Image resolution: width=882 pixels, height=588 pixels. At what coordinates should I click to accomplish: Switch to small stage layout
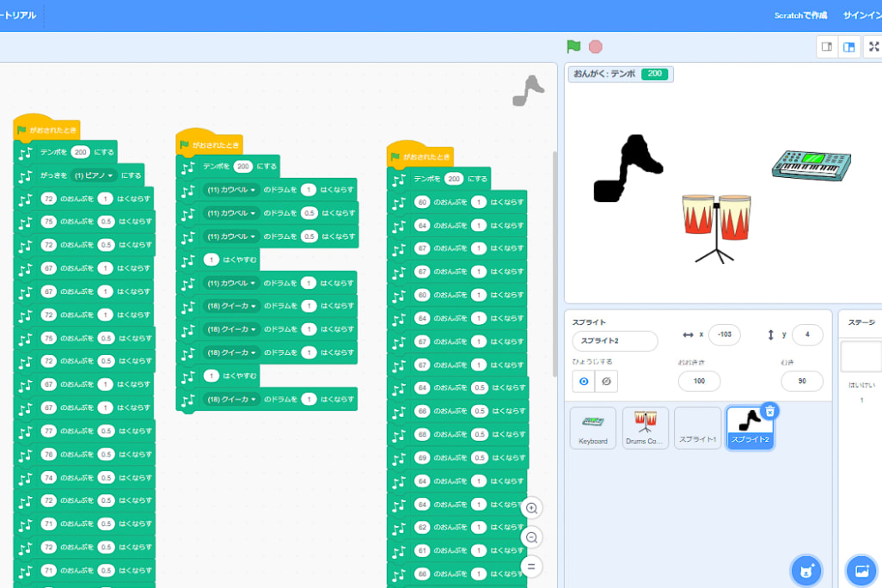[x=827, y=47]
